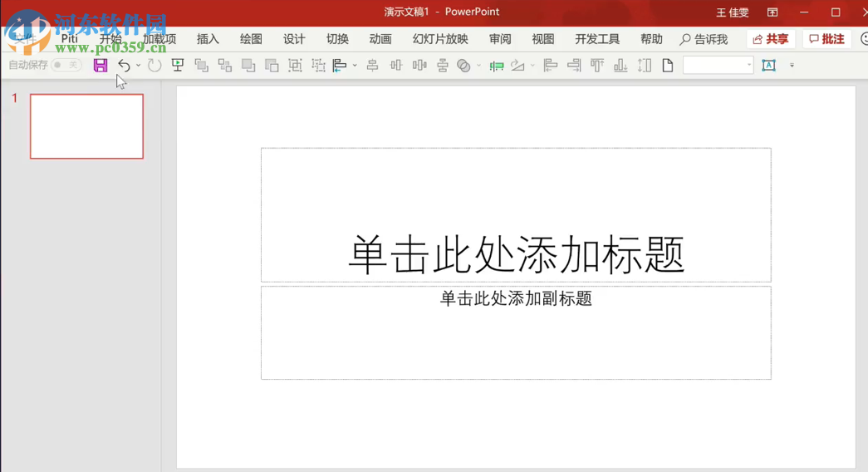Click the Text Box icon
The image size is (868, 472).
(769, 66)
